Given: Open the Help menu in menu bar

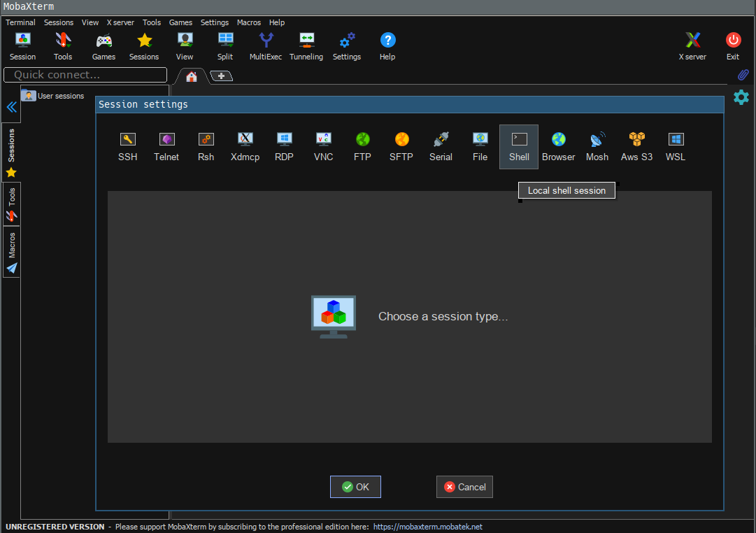Looking at the screenshot, I should pos(277,22).
